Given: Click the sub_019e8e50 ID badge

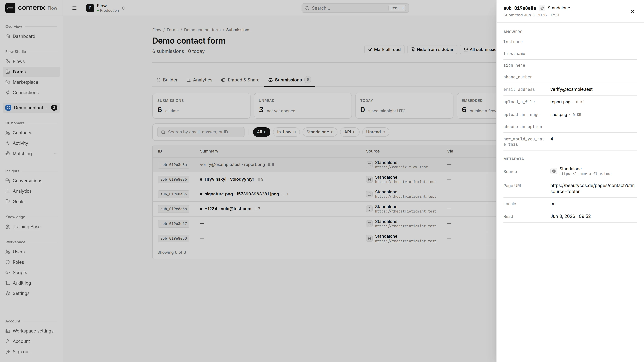Looking at the screenshot, I should [174, 238].
